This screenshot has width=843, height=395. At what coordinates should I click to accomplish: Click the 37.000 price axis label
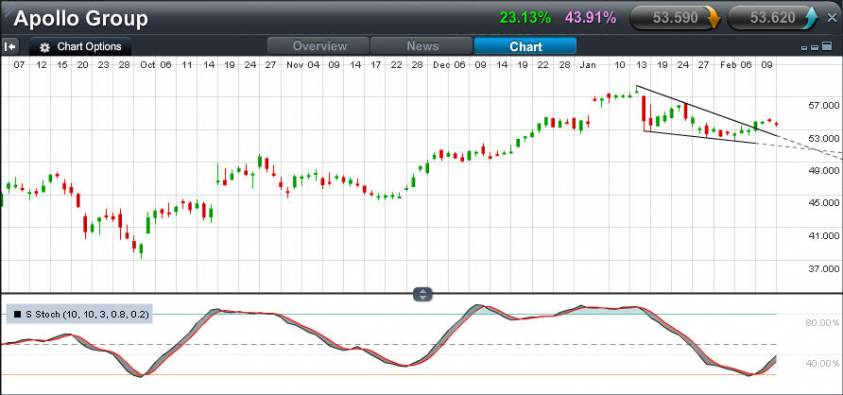(824, 268)
